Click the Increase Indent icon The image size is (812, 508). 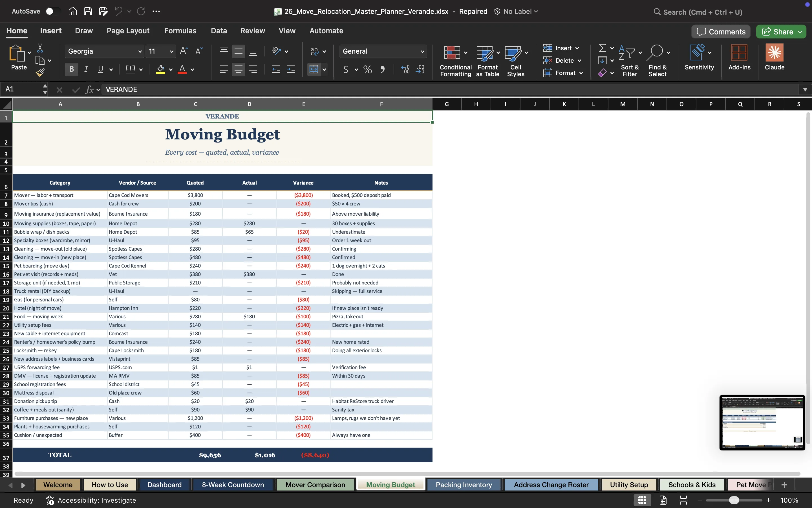pos(291,69)
